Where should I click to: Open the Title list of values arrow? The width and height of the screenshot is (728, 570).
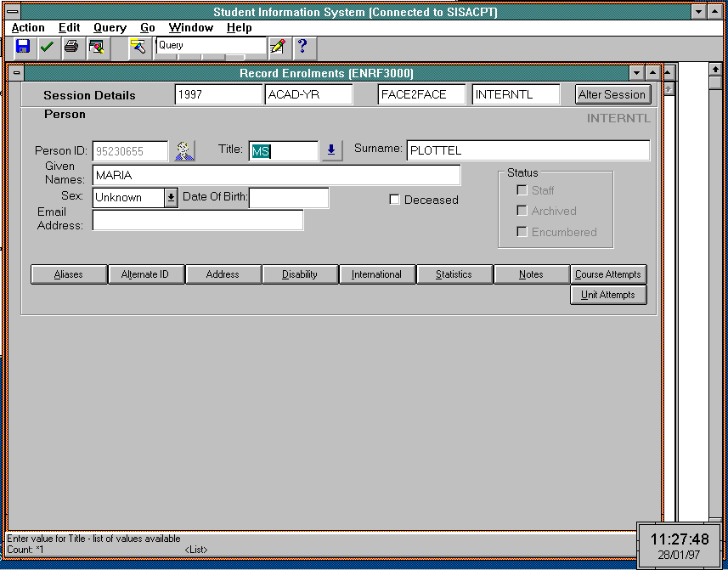(x=331, y=151)
